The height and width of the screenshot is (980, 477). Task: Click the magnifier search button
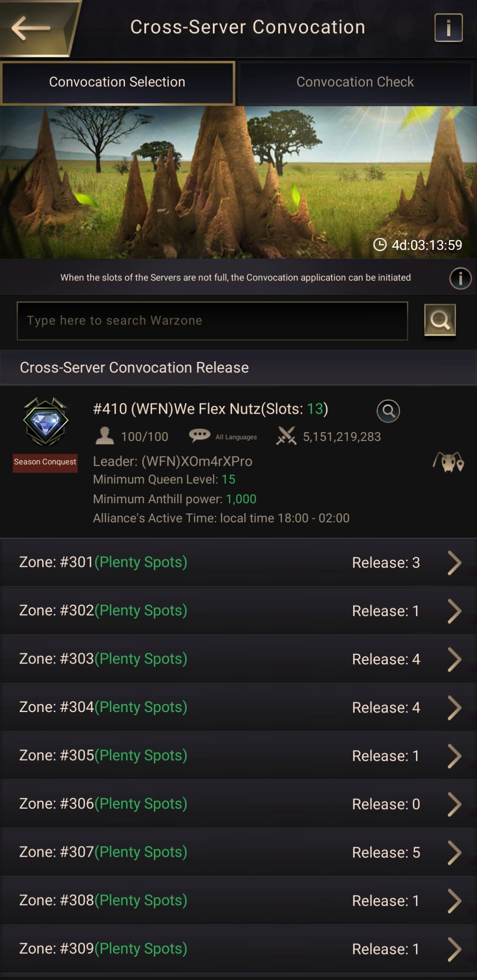pos(440,320)
